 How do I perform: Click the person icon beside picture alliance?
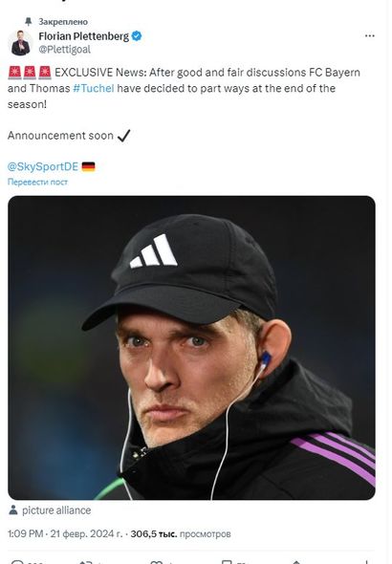tap(13, 510)
